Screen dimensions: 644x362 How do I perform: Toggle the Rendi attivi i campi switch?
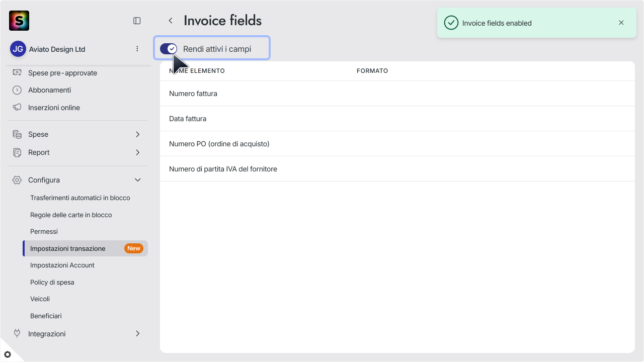pyautogui.click(x=169, y=49)
